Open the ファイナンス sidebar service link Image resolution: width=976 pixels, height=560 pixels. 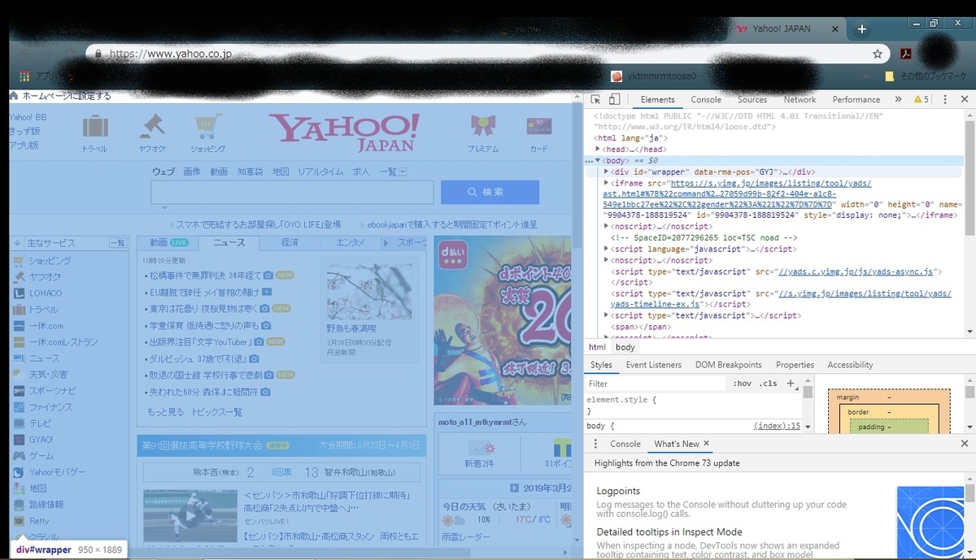50,406
